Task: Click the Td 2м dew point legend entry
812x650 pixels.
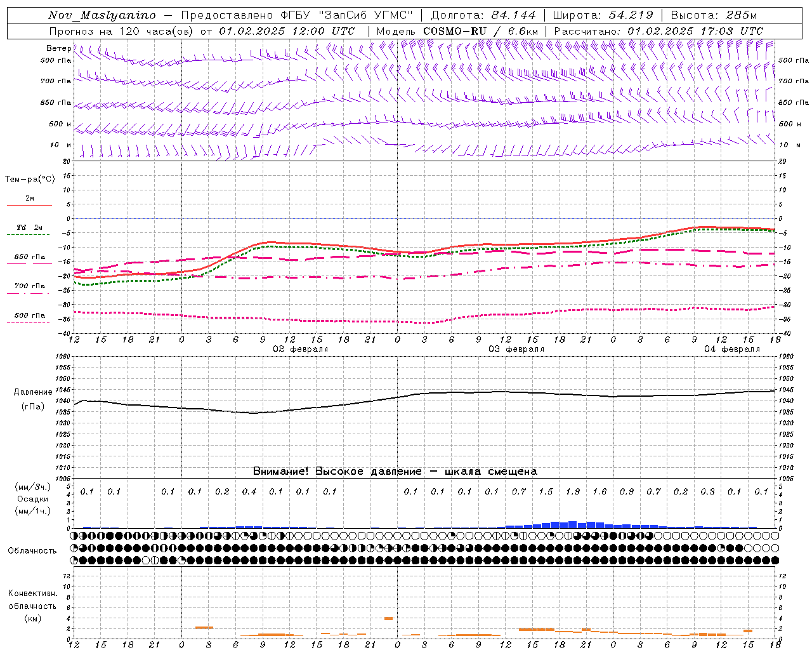Action: click(30, 227)
